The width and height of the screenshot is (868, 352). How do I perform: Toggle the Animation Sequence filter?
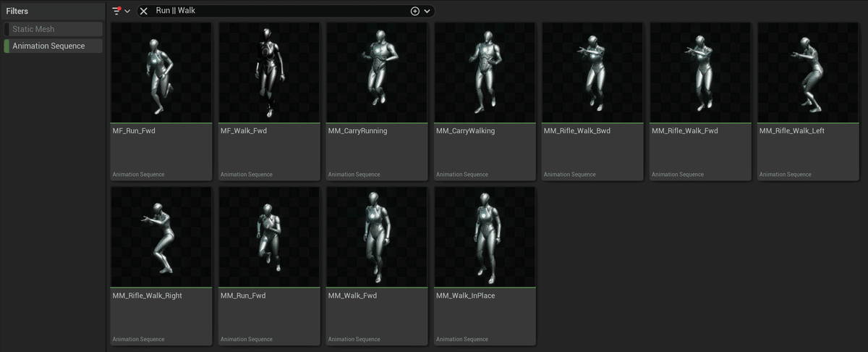[x=53, y=46]
